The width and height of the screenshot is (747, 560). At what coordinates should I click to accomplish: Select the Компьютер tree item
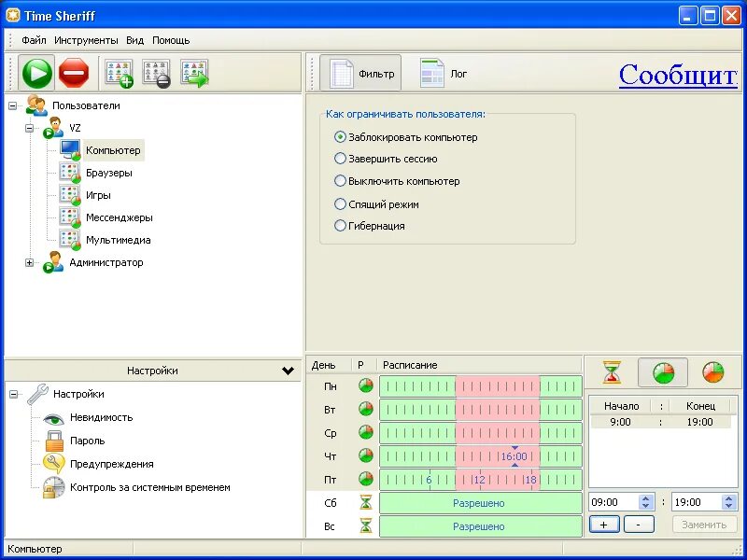tap(113, 150)
